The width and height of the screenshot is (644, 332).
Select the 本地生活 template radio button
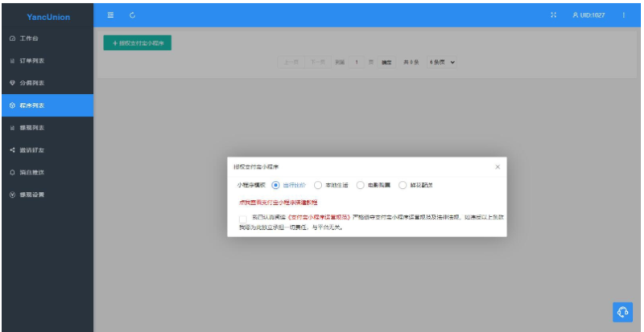coord(318,185)
